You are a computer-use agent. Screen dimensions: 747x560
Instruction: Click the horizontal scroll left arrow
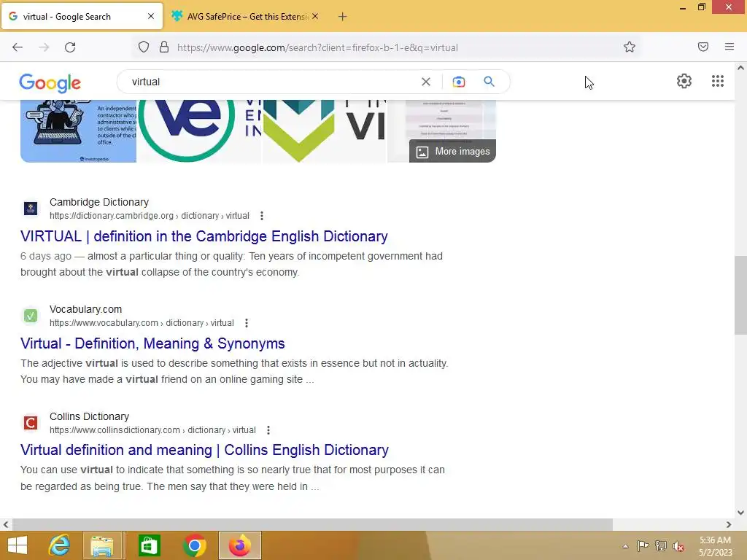6,524
